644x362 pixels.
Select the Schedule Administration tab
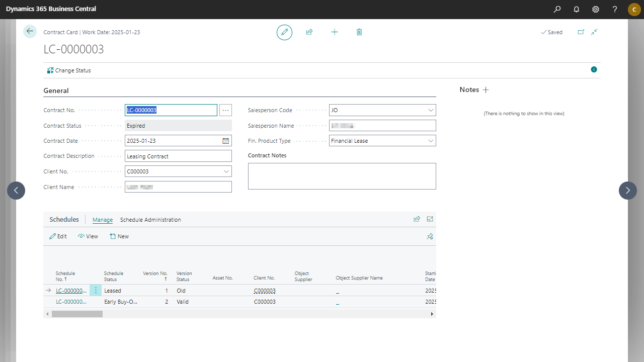(x=150, y=220)
